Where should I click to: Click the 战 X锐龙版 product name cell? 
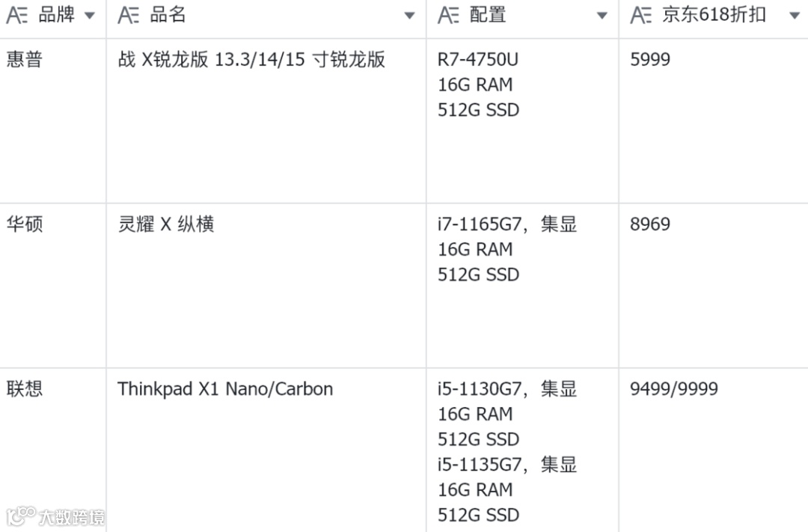(251, 60)
